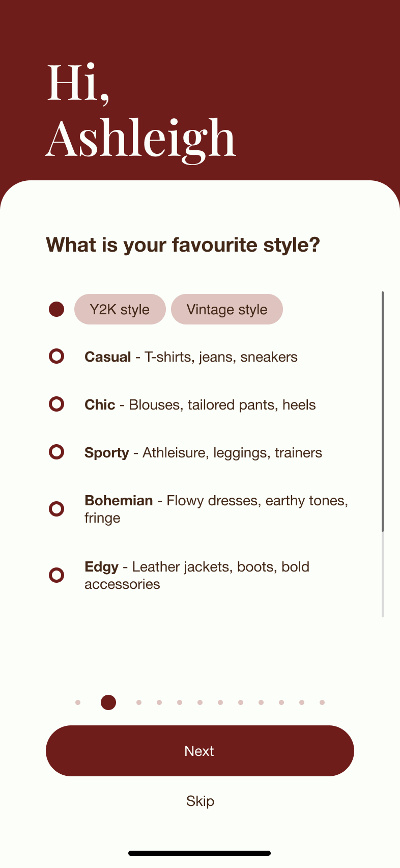Click the Bohemian flowy dresses label

click(216, 509)
